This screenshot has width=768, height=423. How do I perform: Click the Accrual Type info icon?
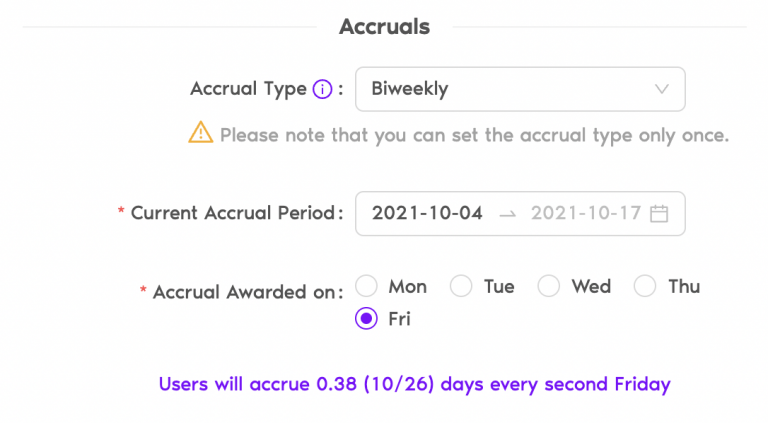click(322, 89)
